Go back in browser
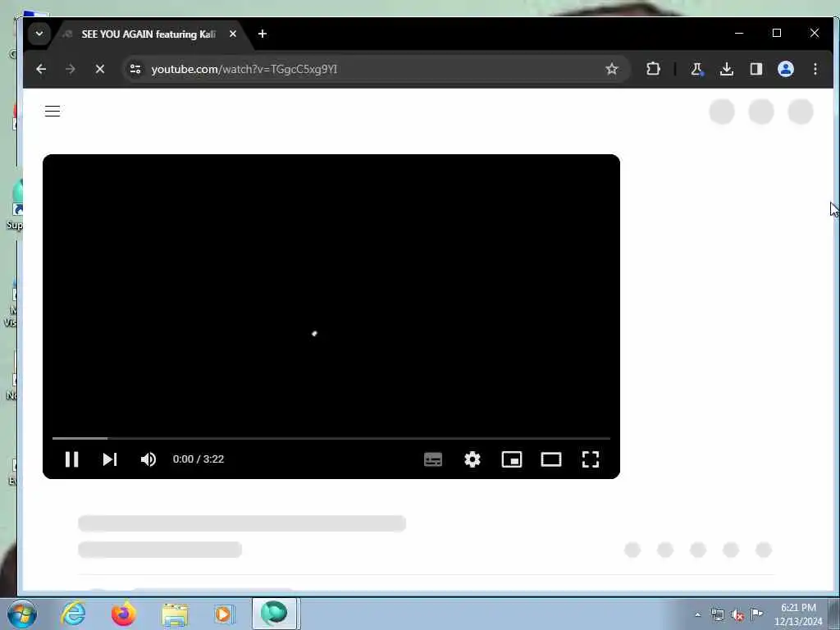 (x=41, y=69)
